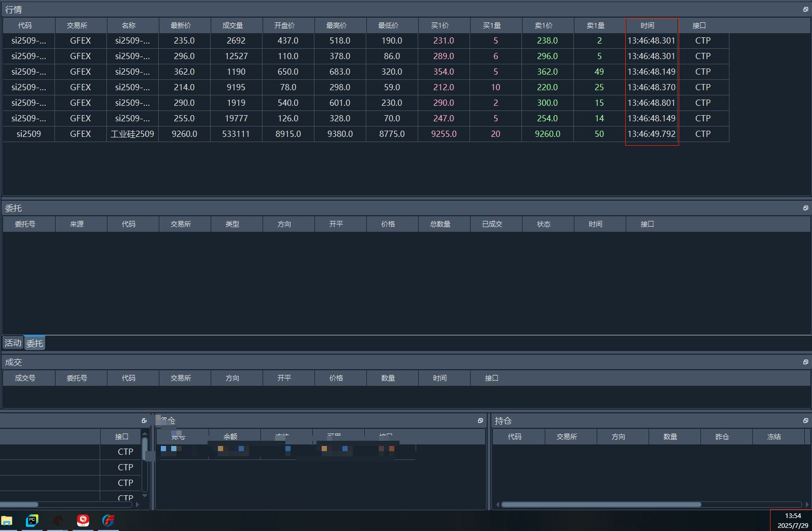Image resolution: width=812 pixels, height=531 pixels.
Task: Click 持仓 panel horizontal scrollbar right arrow
Action: (807, 504)
